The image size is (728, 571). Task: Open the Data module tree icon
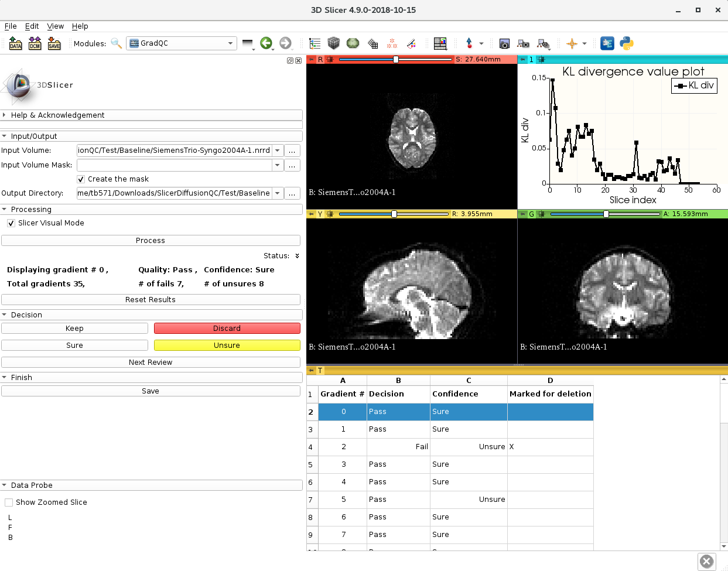[x=315, y=43]
